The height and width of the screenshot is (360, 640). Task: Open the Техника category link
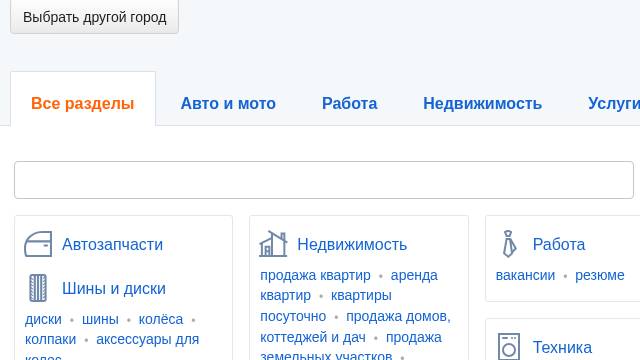(562, 347)
